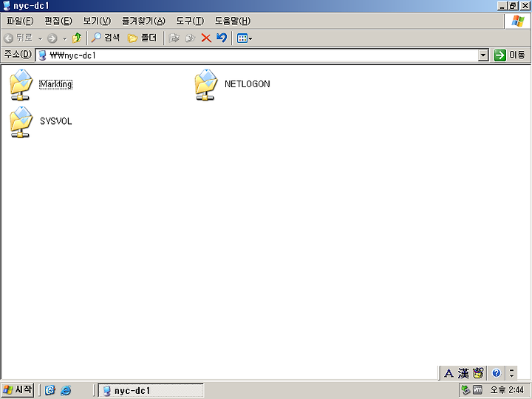The image size is (532, 399).
Task: Open the back history dropdown arrow
Action: tap(40, 38)
